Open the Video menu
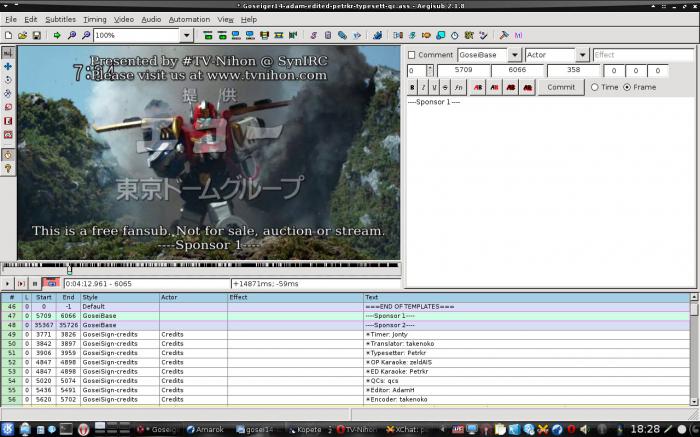The height and width of the screenshot is (437, 700). [124, 20]
